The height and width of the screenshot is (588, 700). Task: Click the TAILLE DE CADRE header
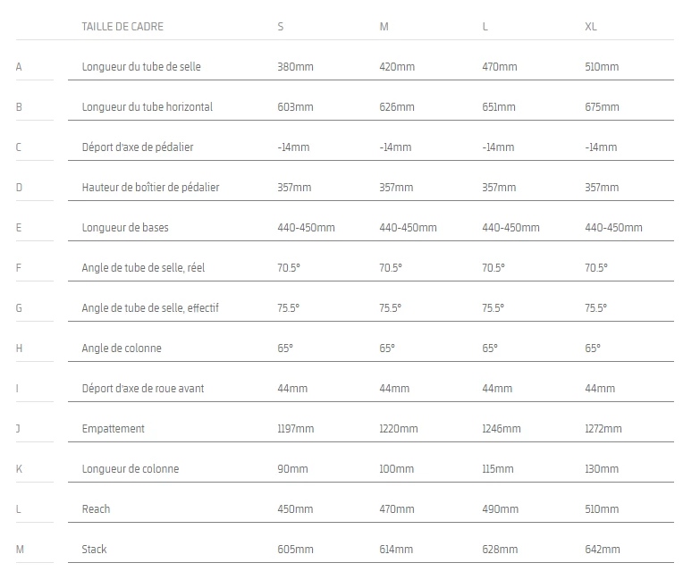pyautogui.click(x=122, y=27)
